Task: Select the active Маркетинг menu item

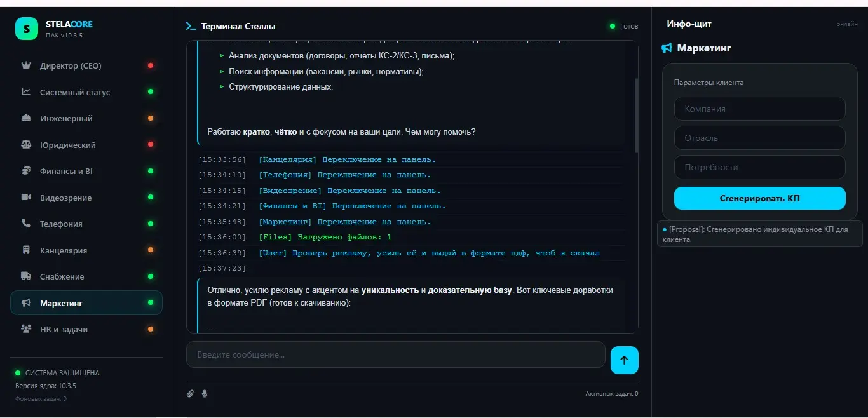Action: (86, 303)
